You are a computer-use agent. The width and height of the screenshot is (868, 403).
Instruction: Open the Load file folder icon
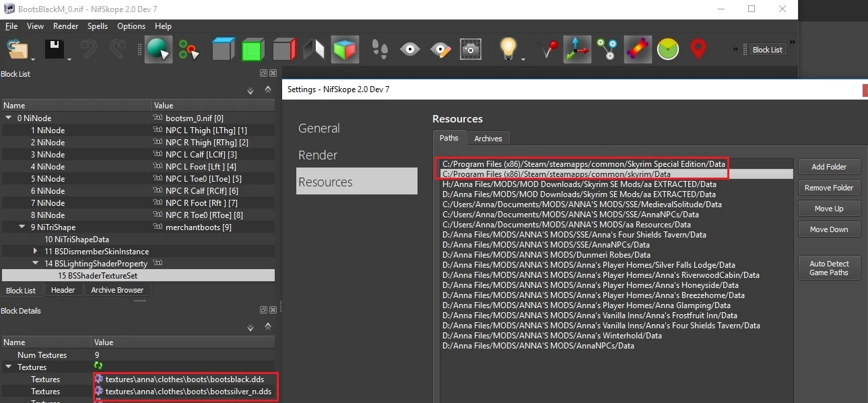pos(17,50)
